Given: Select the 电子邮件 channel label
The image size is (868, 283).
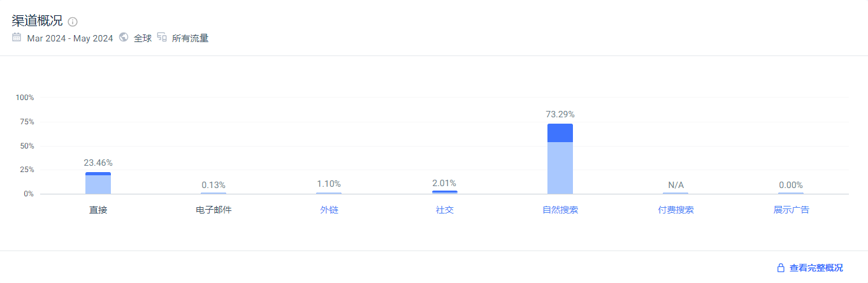Looking at the screenshot, I should (x=213, y=210).
